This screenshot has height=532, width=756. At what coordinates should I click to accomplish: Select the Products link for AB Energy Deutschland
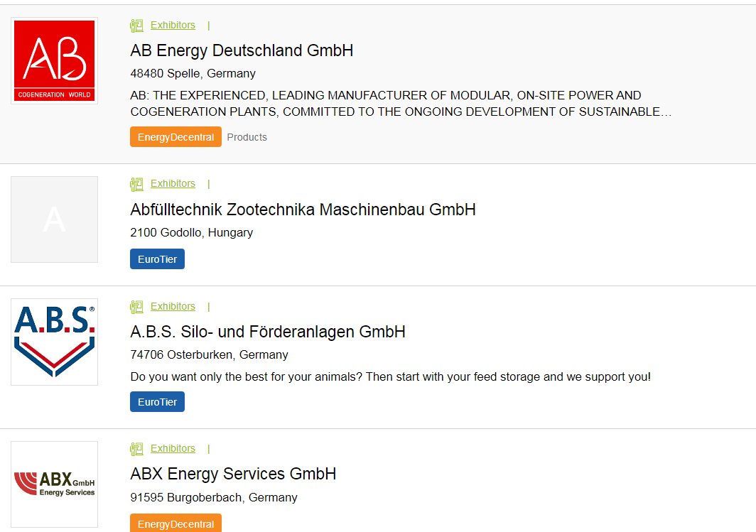247,137
